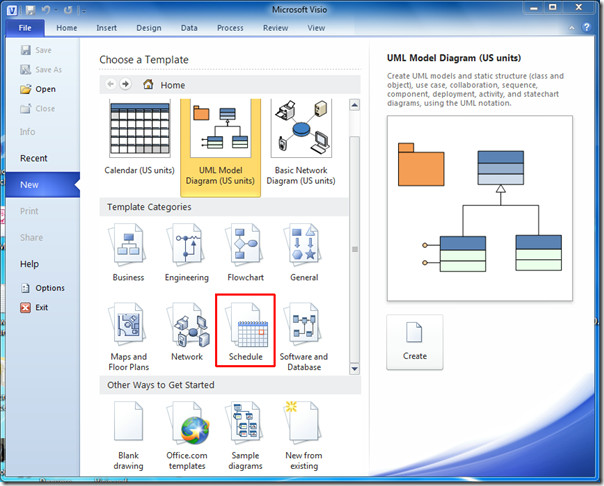Open the Flowchart template category
Image resolution: width=604 pixels, height=486 pixels.
pos(245,253)
